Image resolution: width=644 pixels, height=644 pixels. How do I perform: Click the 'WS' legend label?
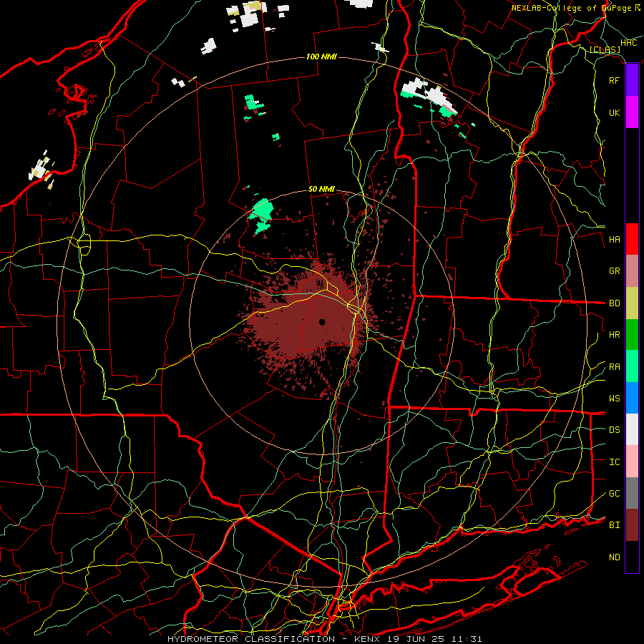coord(614,399)
